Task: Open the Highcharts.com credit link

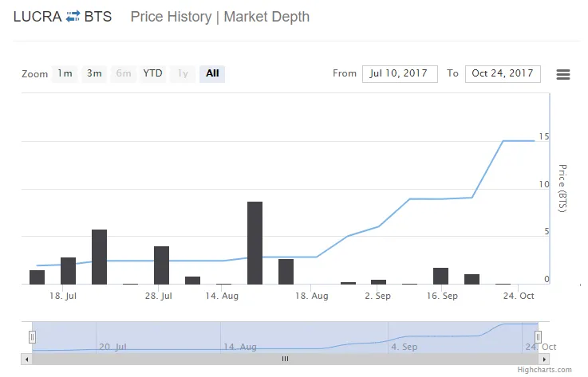Action: pyautogui.click(x=544, y=370)
